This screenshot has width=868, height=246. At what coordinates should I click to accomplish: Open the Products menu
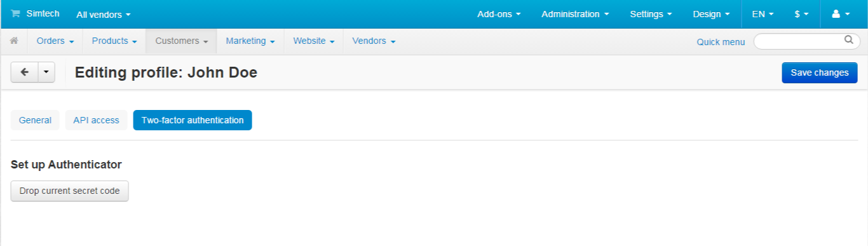tap(114, 41)
